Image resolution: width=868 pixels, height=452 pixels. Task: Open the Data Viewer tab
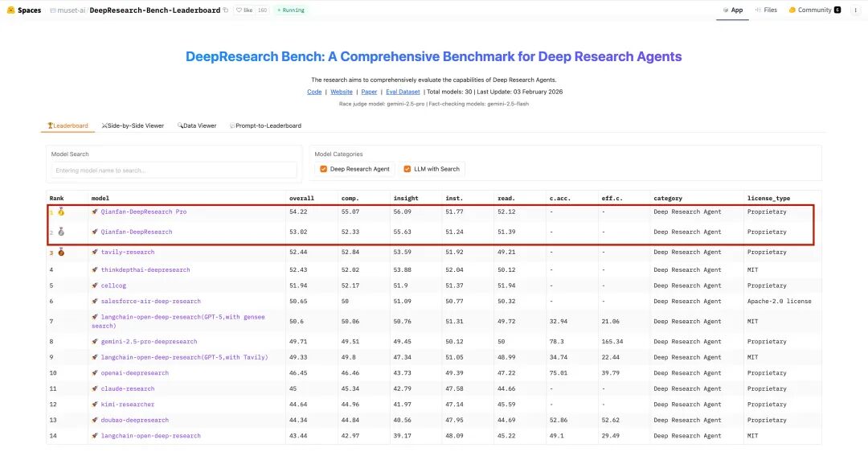[x=198, y=125]
